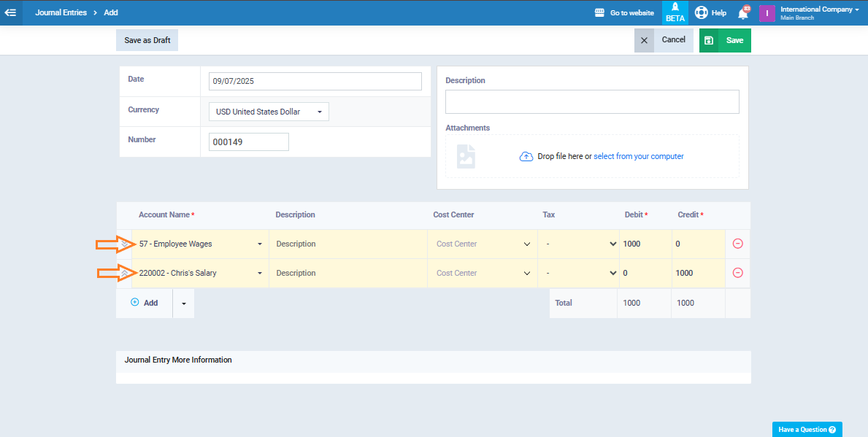Expand the Employee Wages account dropdown
The image size is (868, 437).
[x=259, y=244]
